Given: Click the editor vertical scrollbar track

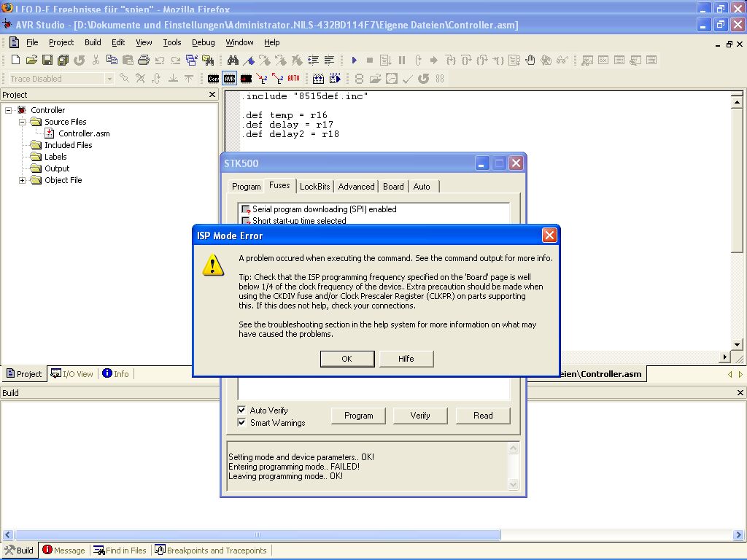Looking at the screenshot, I should click(x=737, y=295).
